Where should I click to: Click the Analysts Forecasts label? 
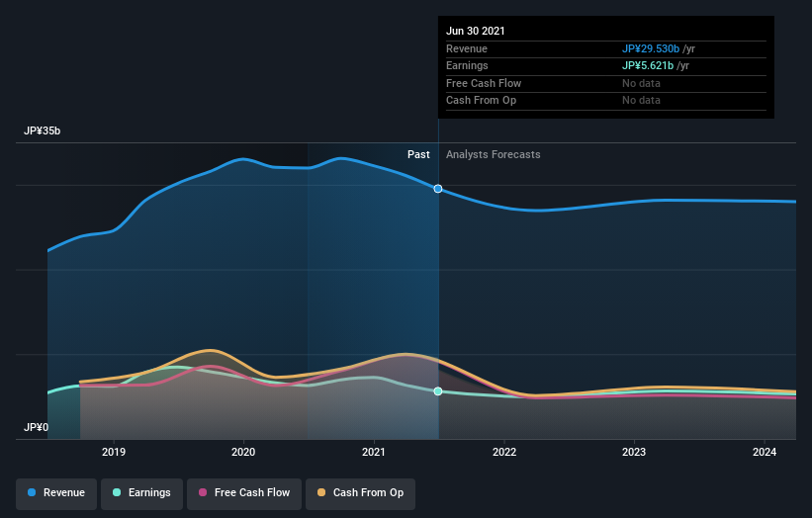(x=493, y=155)
